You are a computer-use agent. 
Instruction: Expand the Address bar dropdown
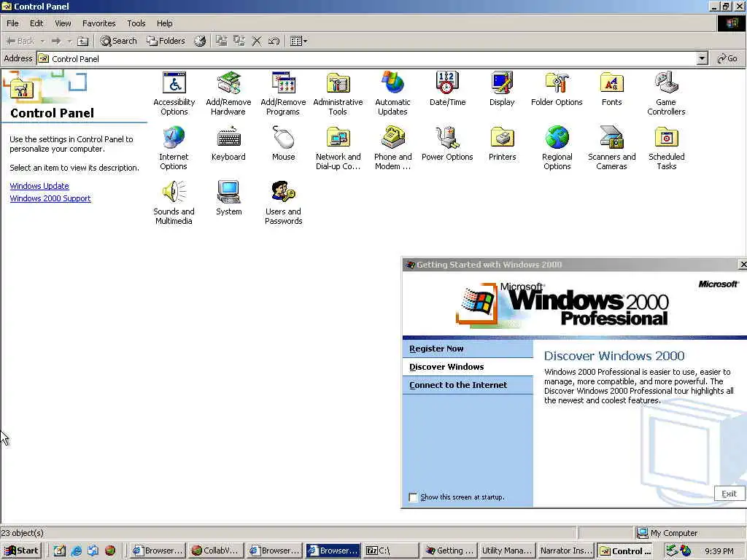pyautogui.click(x=702, y=58)
